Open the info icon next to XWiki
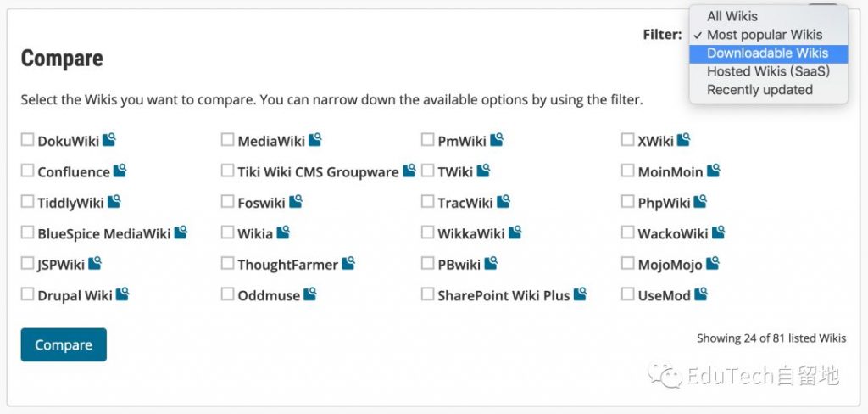The height and width of the screenshot is (414, 868). tap(684, 140)
